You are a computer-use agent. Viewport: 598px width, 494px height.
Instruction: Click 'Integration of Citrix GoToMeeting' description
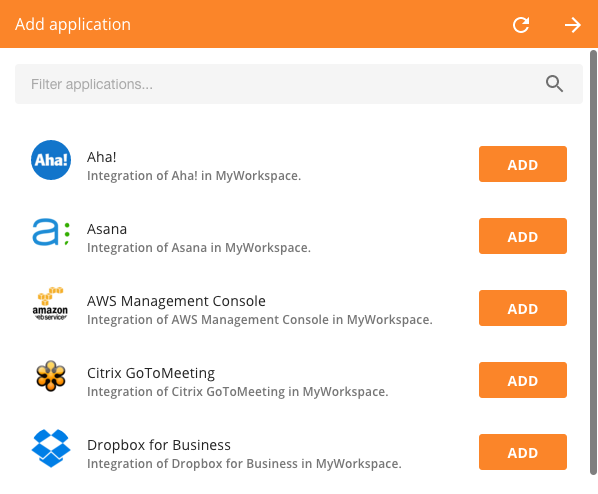point(238,392)
